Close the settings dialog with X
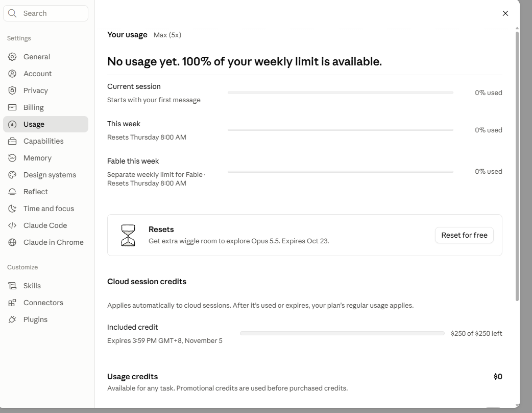532x413 pixels. pyautogui.click(x=505, y=13)
